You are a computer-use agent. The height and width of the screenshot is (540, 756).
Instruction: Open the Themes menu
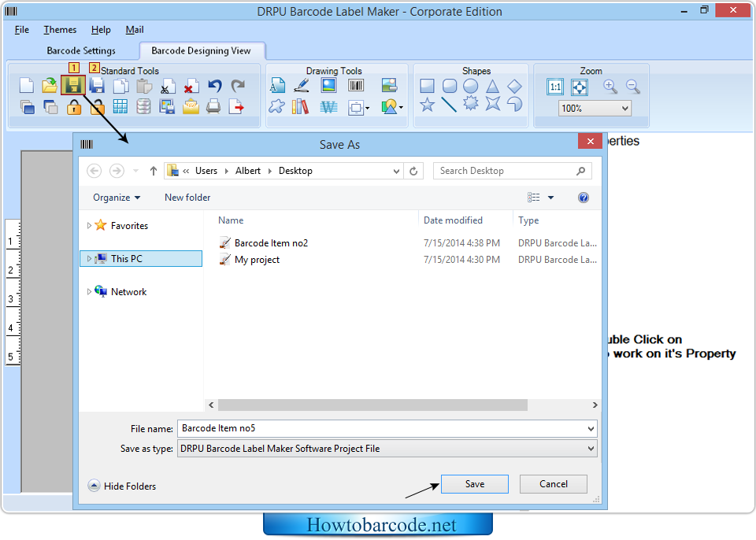(60, 30)
